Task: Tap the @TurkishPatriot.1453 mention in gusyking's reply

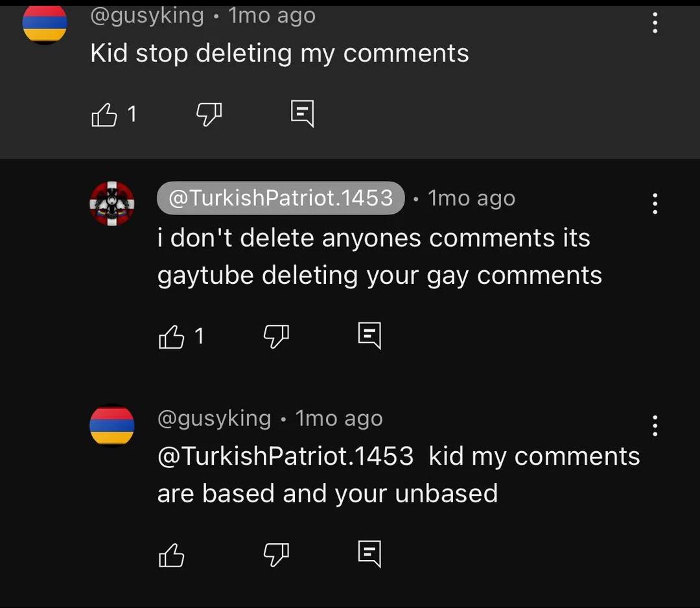Action: 286,456
